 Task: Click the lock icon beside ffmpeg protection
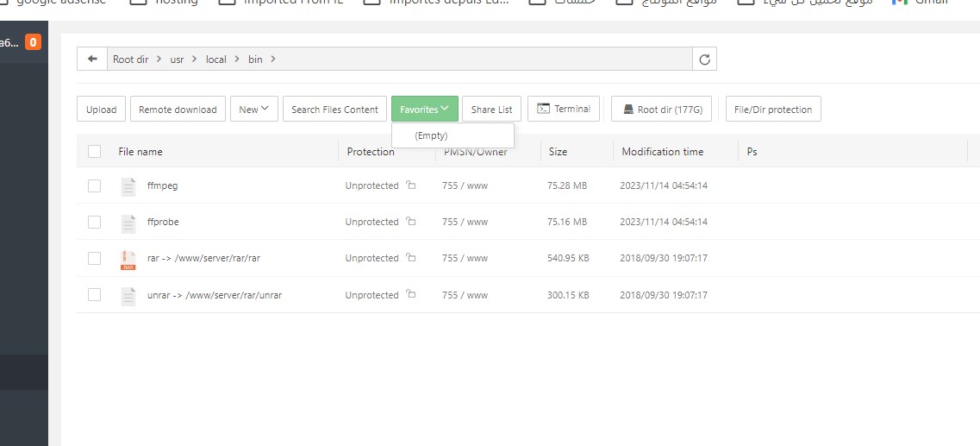tap(410, 185)
